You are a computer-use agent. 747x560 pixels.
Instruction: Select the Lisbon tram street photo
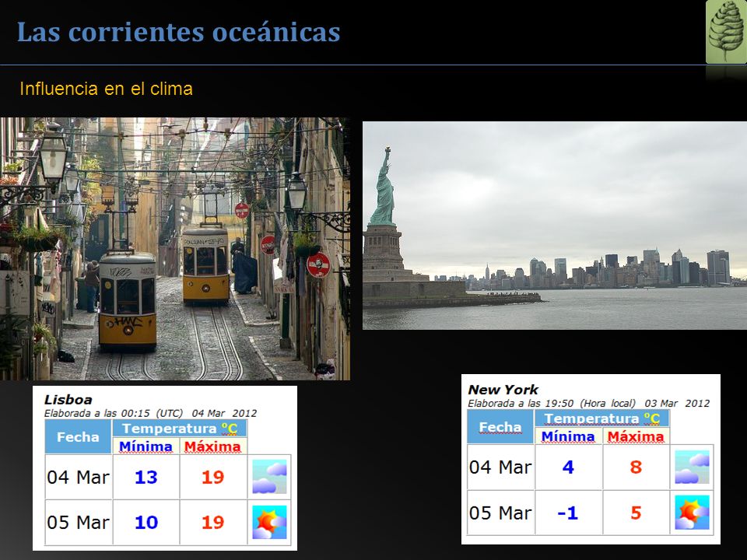(175, 249)
